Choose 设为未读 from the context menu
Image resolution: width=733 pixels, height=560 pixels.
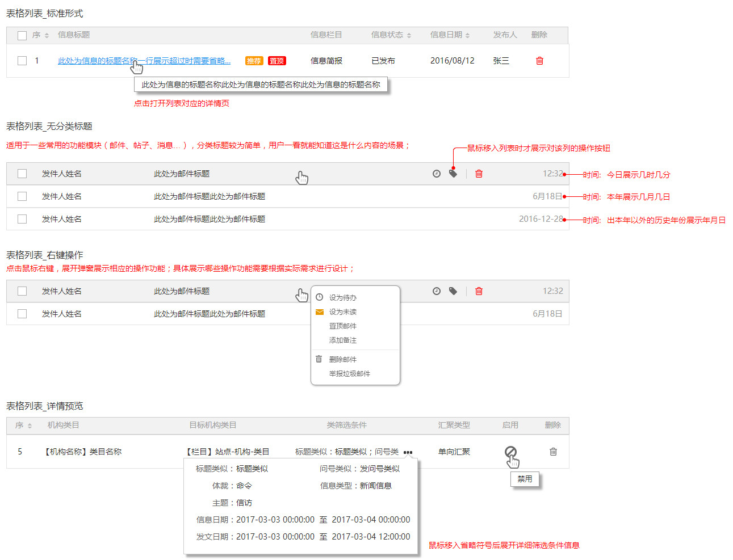pyautogui.click(x=343, y=311)
